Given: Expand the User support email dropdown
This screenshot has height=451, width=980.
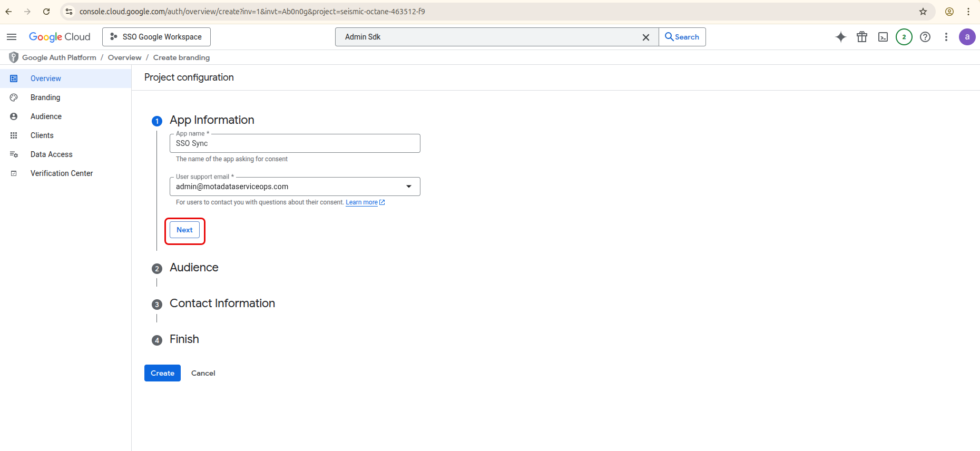Looking at the screenshot, I should click(x=408, y=187).
